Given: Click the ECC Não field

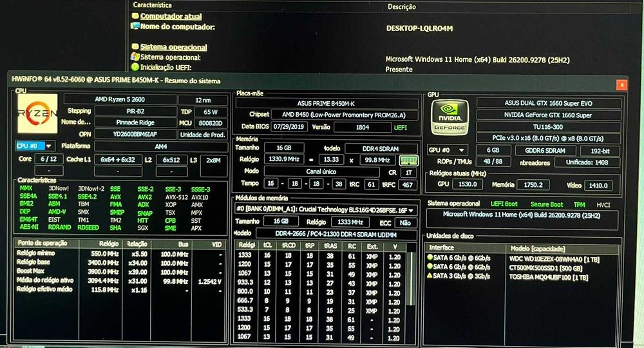Looking at the screenshot, I should (405, 223).
